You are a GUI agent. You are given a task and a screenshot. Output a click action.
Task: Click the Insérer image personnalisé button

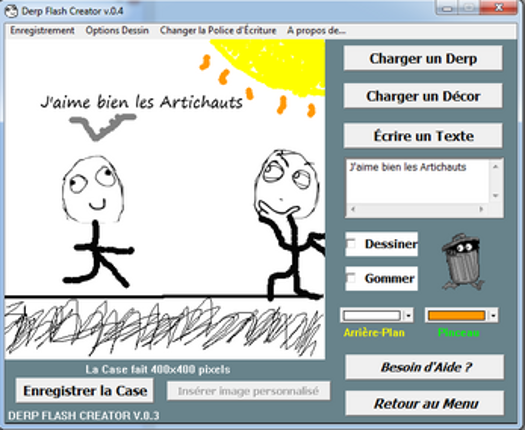[x=248, y=390]
